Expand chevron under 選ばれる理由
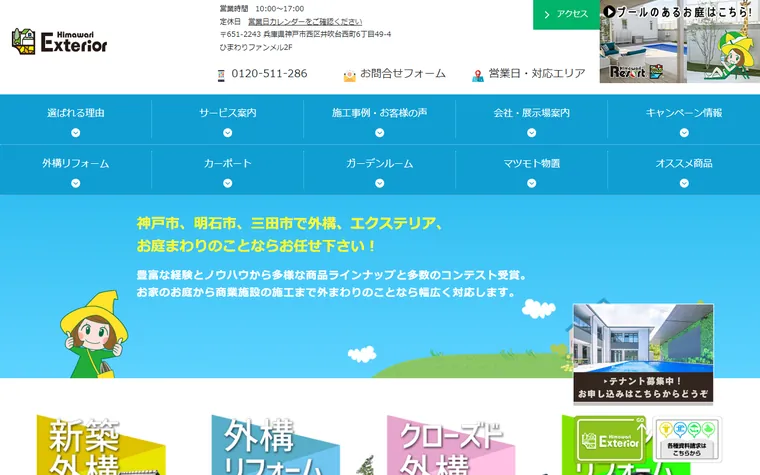This screenshot has width=760, height=475. click(76, 133)
